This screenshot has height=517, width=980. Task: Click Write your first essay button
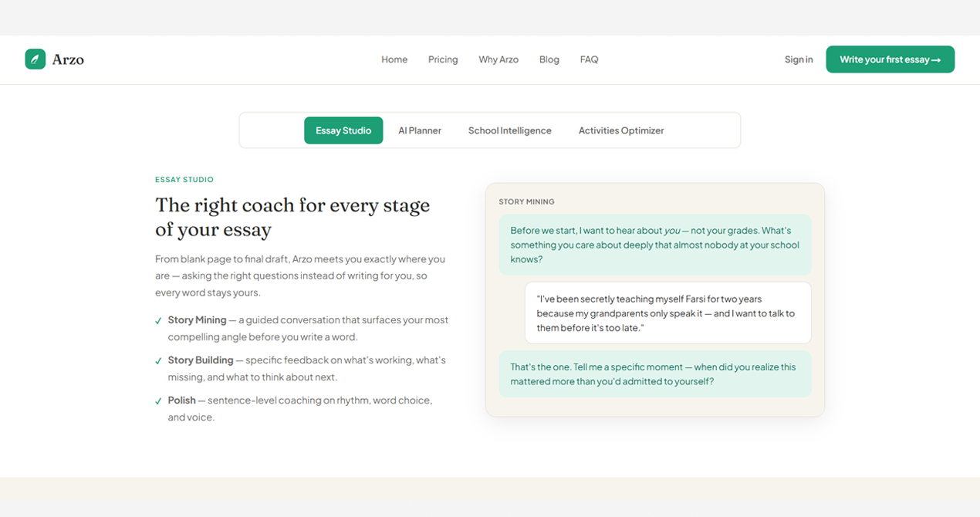coord(890,59)
